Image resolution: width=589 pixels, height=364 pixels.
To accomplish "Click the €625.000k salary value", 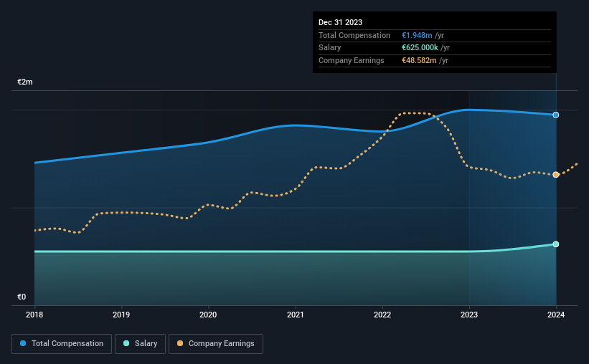I will click(x=420, y=48).
